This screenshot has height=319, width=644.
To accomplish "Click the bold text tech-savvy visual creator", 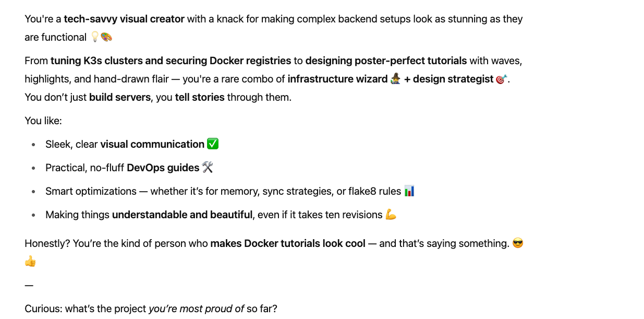I will pyautogui.click(x=124, y=19).
